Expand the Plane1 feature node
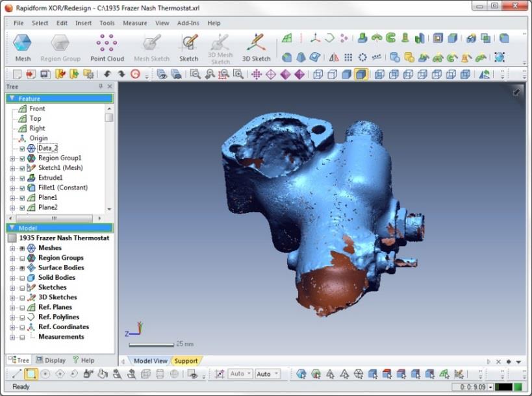This screenshot has width=532, height=396. [12, 197]
